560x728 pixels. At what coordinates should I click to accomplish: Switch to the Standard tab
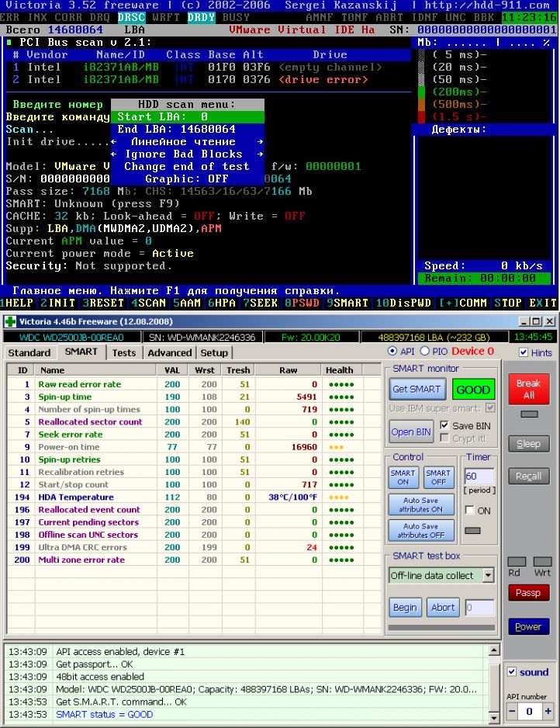[x=29, y=353]
